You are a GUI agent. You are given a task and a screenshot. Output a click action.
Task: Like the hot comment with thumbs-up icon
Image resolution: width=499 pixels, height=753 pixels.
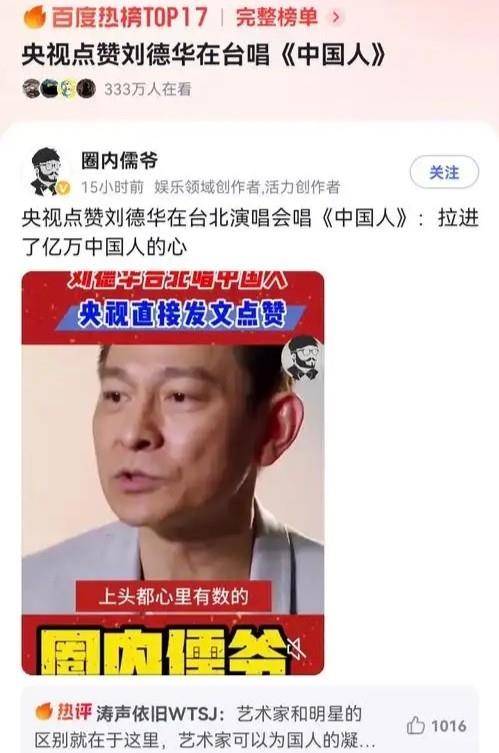415,725
